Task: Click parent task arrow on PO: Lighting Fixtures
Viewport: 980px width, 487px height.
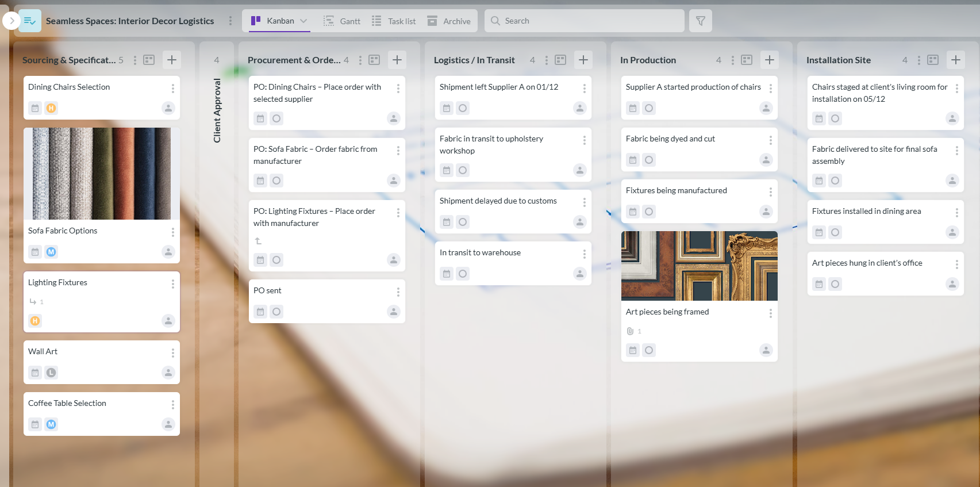Action: pos(258,241)
